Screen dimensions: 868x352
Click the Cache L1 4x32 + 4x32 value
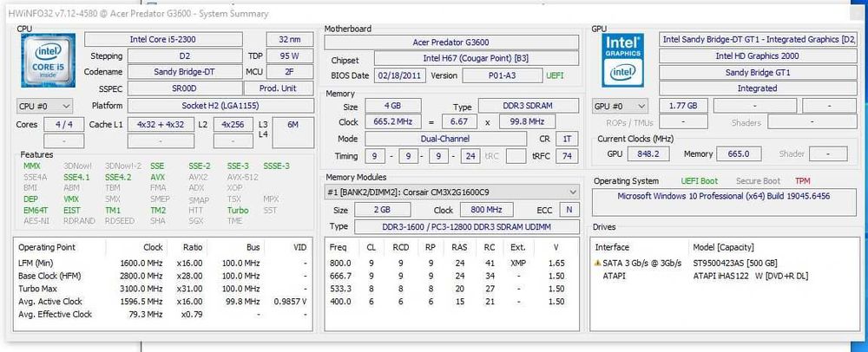(x=161, y=124)
